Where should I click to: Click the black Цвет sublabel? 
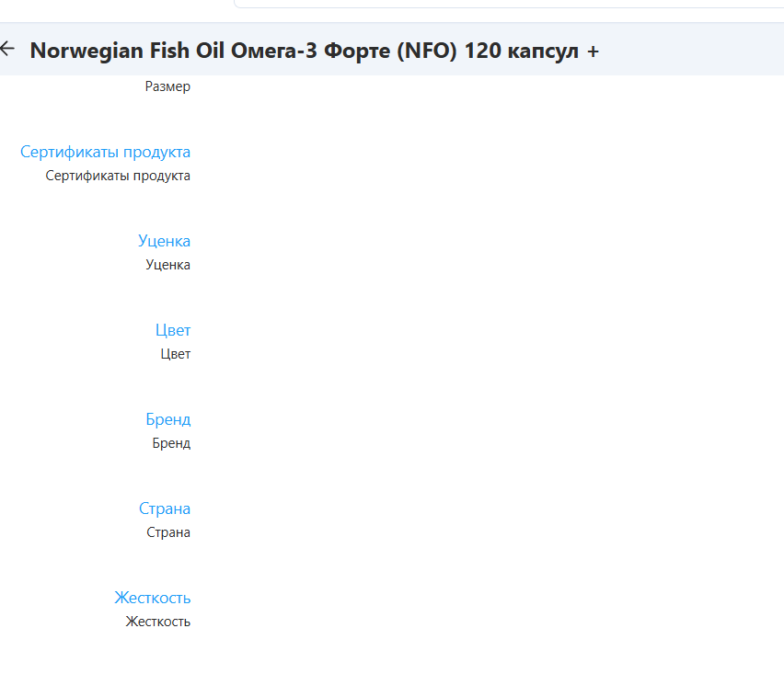[175, 354]
